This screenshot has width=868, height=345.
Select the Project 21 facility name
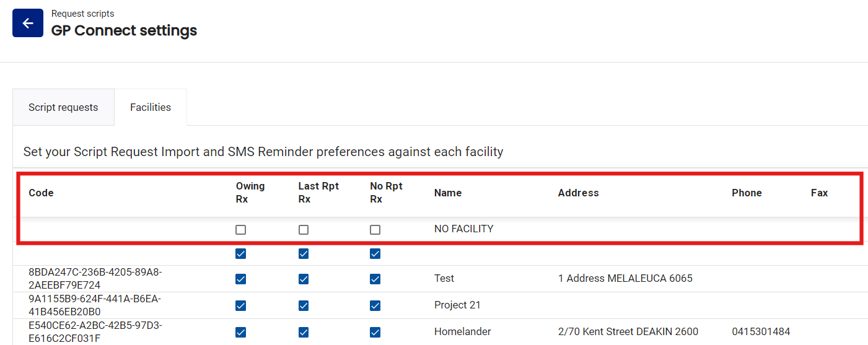[x=457, y=305]
